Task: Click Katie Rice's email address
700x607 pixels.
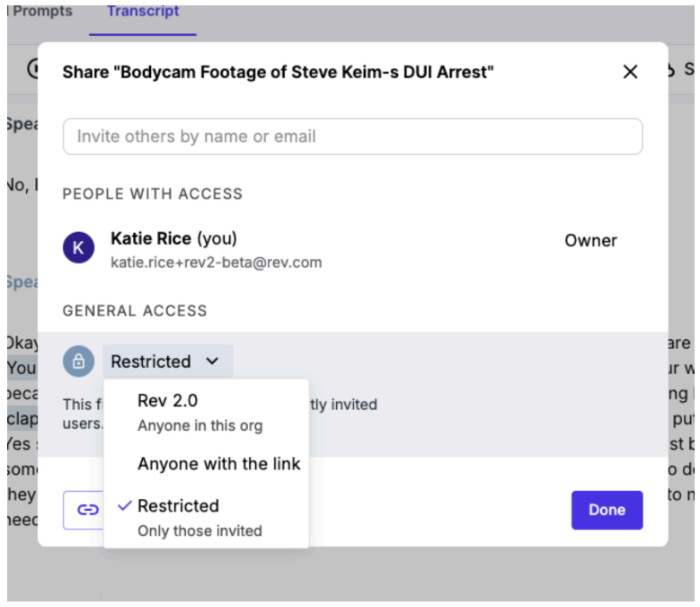Action: tap(216, 263)
